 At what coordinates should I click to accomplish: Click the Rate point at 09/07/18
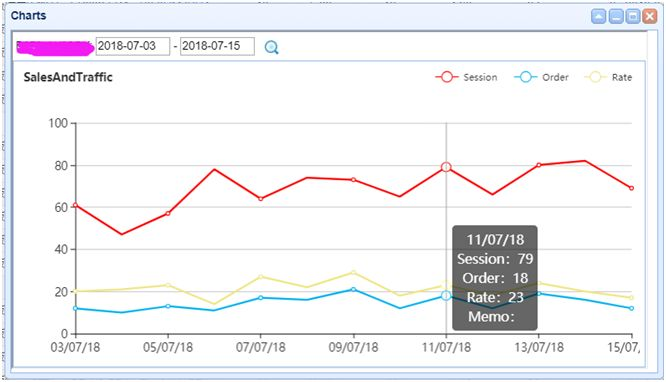pos(353,272)
